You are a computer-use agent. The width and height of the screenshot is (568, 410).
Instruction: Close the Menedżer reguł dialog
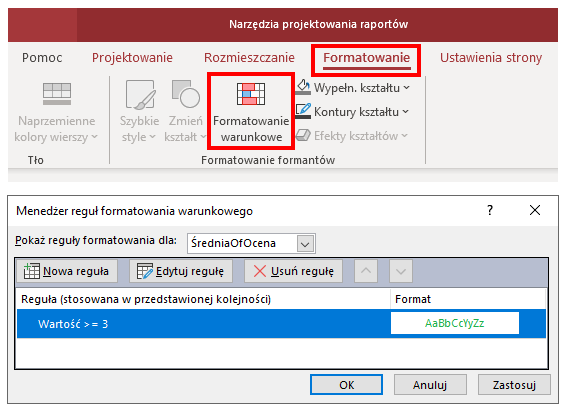click(x=535, y=210)
